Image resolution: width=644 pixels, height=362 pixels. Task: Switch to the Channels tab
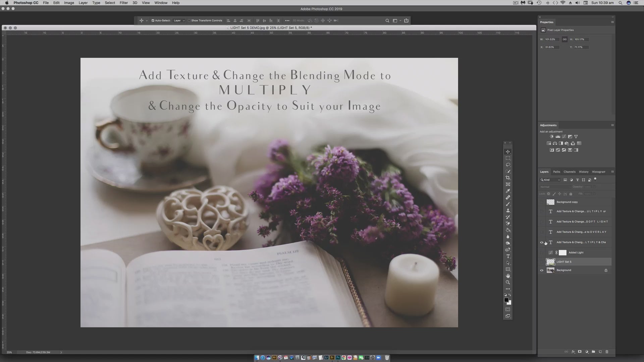click(570, 172)
